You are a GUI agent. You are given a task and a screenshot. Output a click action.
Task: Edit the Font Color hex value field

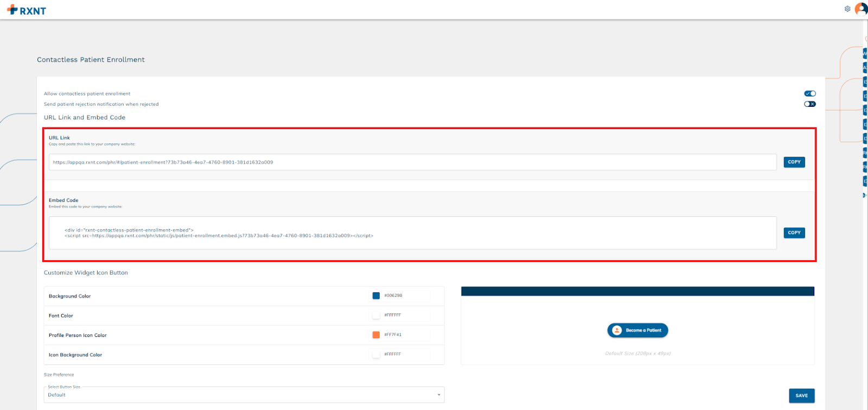click(406, 315)
